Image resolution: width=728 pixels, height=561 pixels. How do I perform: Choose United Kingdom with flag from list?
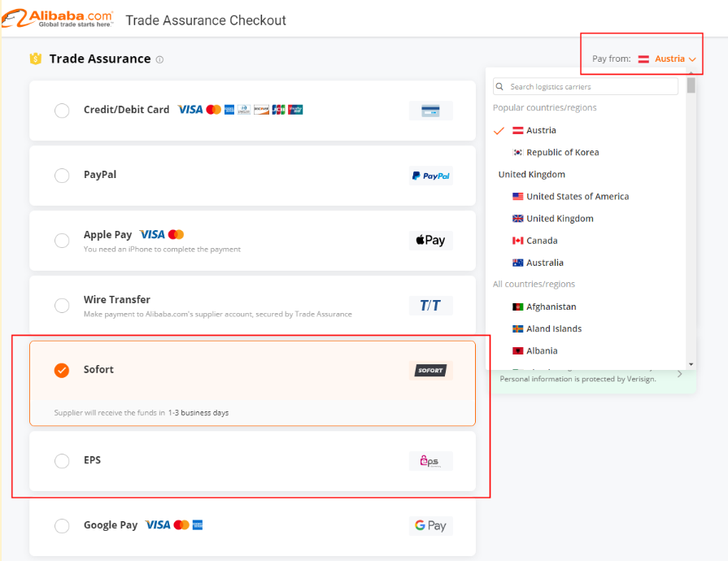(x=553, y=219)
